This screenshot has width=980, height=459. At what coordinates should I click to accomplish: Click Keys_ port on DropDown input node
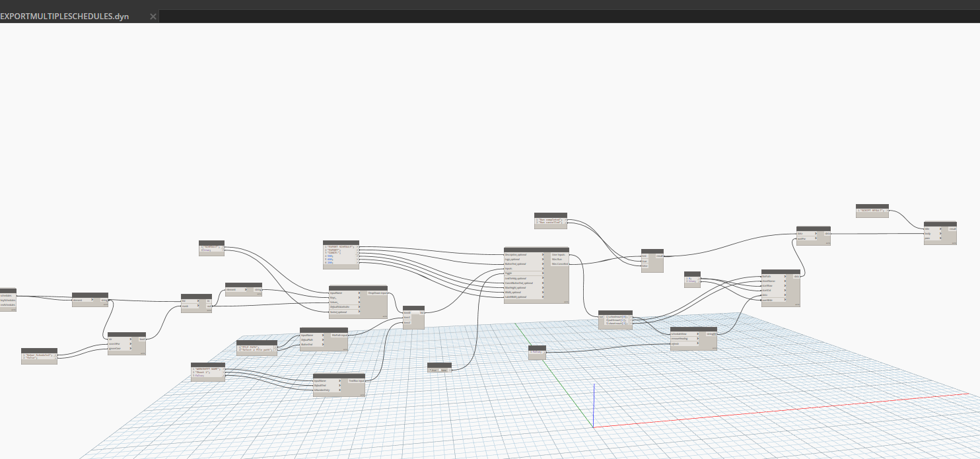[x=345, y=297]
